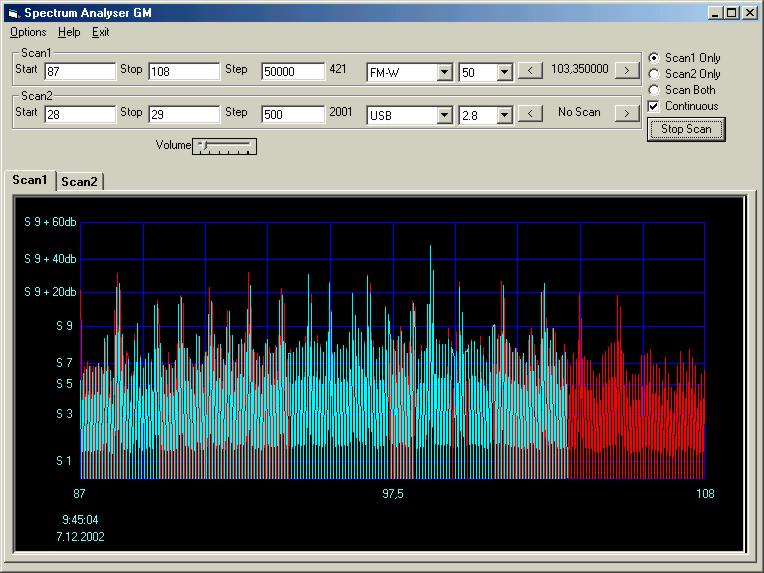
Task: Click the S 9 + 40db axis label
Action: pos(50,259)
